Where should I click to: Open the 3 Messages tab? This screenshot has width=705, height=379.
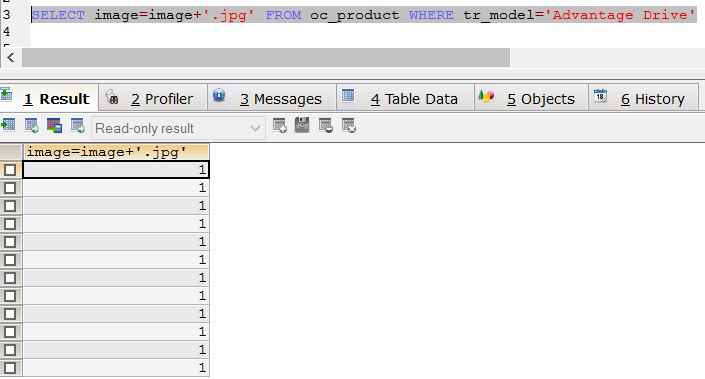[x=272, y=98]
